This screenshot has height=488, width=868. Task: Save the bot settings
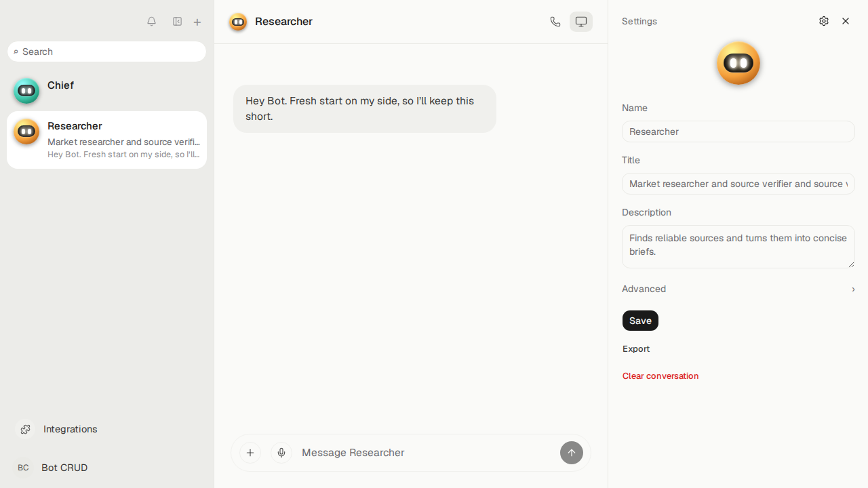(x=640, y=321)
